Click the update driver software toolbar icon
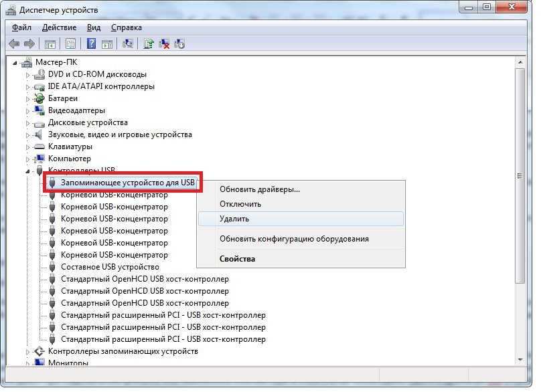This screenshot has width=541, height=392. (149, 43)
